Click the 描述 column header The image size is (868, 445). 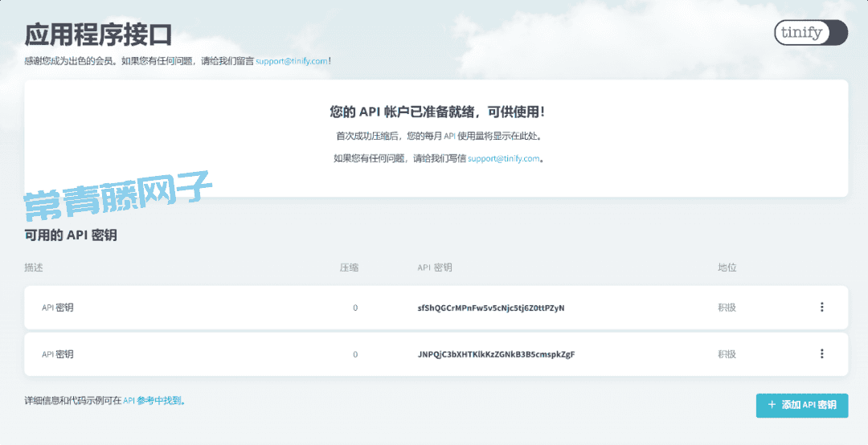click(34, 267)
